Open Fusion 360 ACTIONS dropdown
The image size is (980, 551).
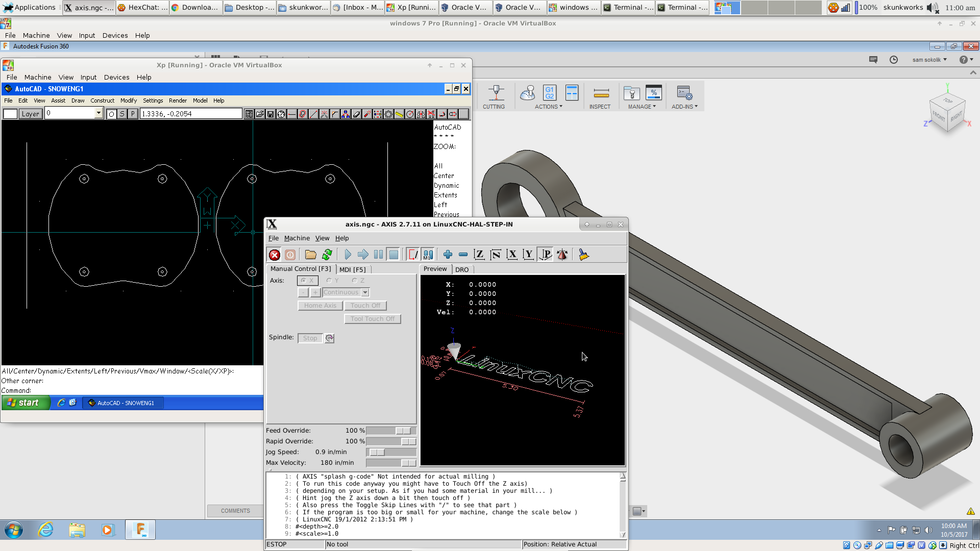(548, 107)
